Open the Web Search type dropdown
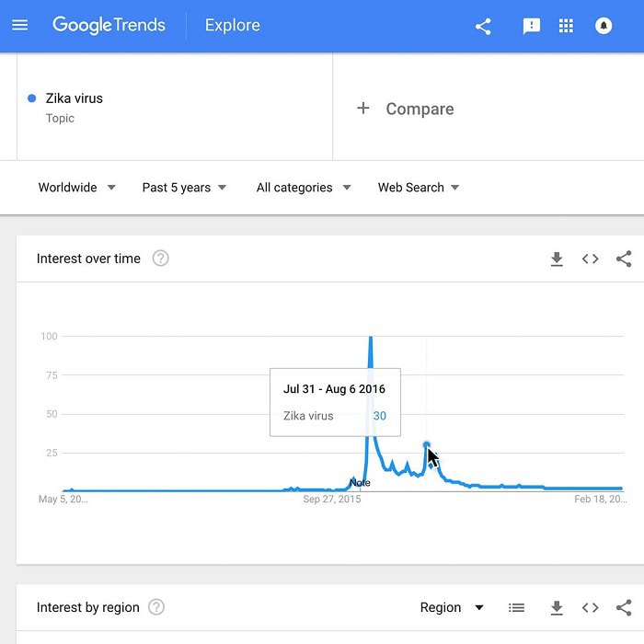Screen dimensions: 644x644 click(419, 188)
